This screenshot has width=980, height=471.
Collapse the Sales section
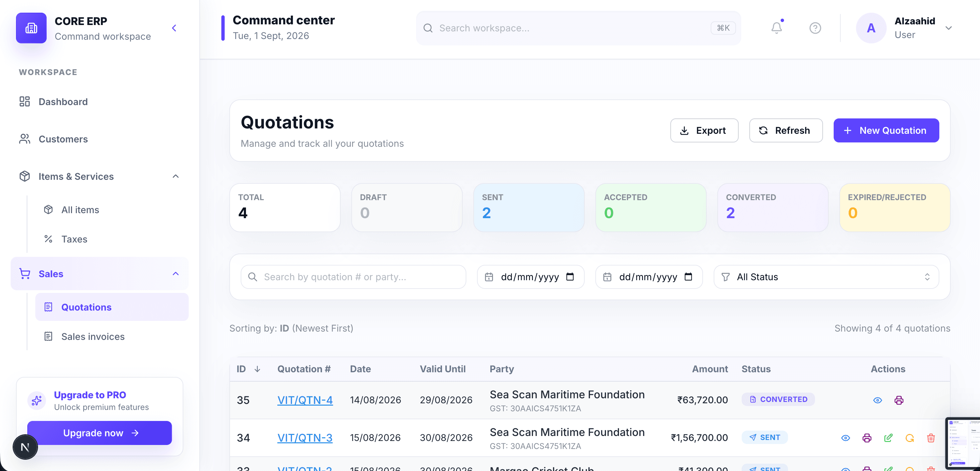pos(176,274)
